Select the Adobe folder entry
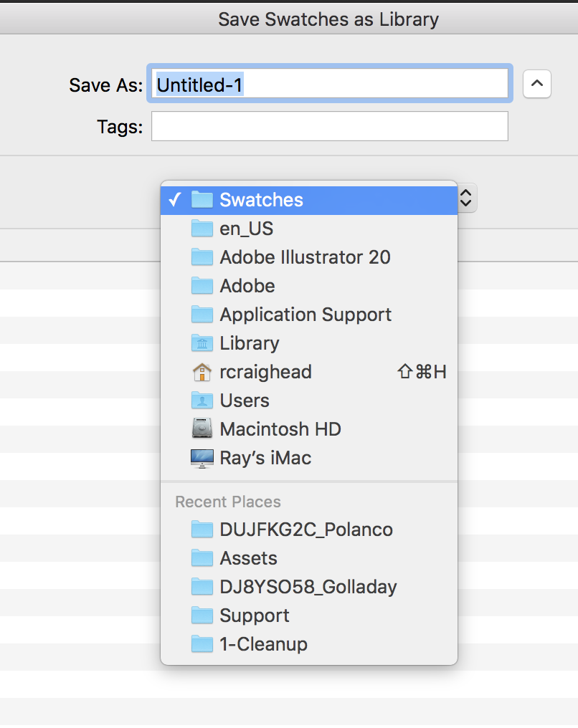This screenshot has width=578, height=728. point(247,286)
